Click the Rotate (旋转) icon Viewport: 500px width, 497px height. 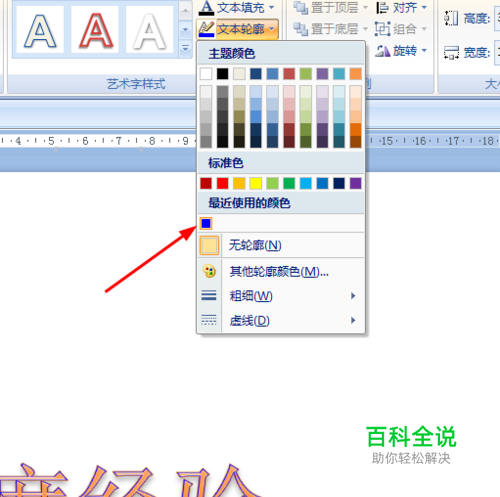point(382,51)
